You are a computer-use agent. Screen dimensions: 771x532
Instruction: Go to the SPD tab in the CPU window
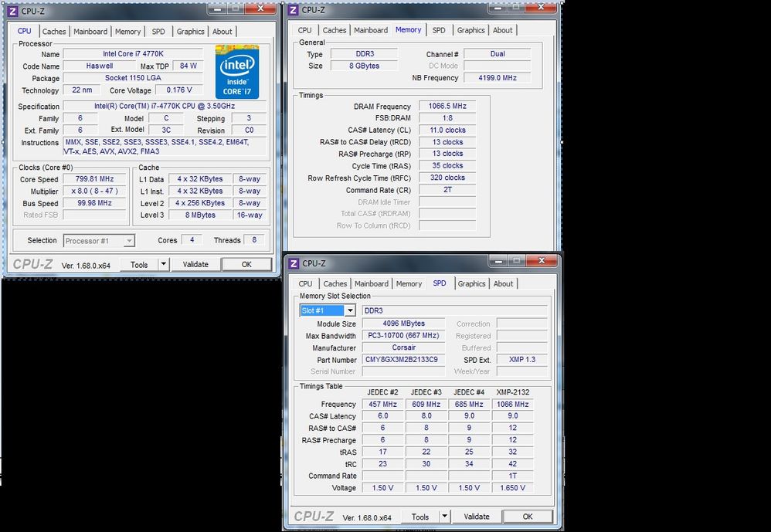(x=158, y=32)
